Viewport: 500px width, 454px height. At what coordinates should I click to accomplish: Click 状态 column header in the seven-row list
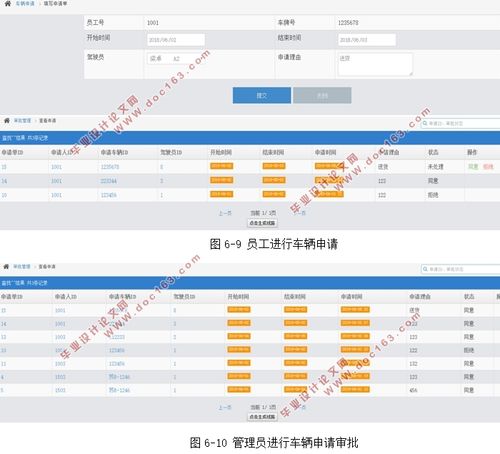tap(469, 296)
